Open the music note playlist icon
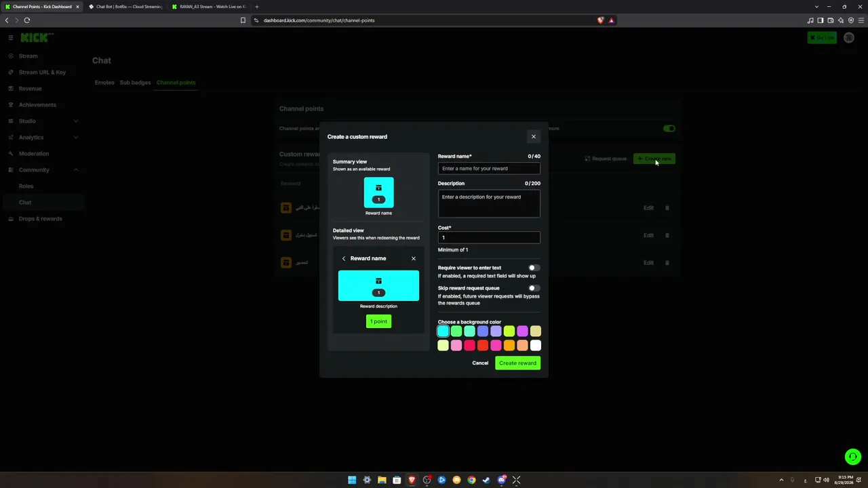The image size is (868, 488). (810, 20)
